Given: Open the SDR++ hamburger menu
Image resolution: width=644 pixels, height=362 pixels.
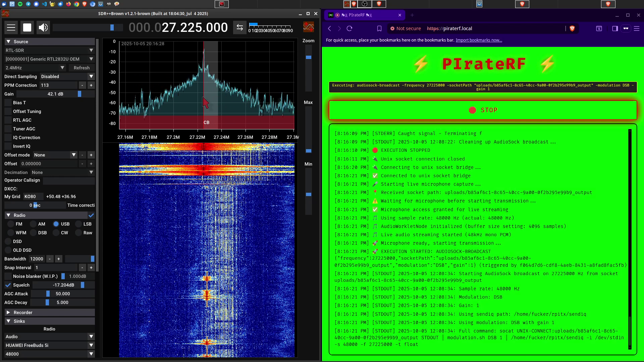Looking at the screenshot, I should click(x=11, y=27).
